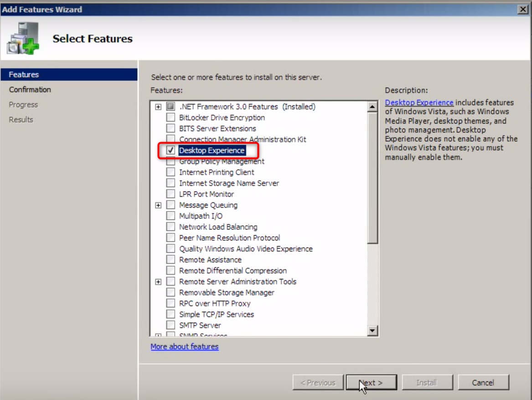
Task: Expand the .NET Framework 3.0 Features node
Action: pos(158,107)
